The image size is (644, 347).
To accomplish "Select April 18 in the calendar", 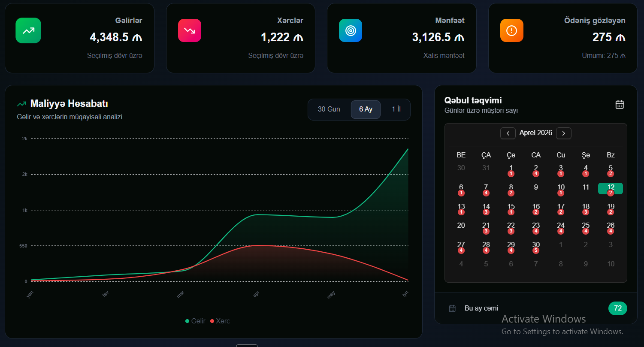I will point(586,208).
